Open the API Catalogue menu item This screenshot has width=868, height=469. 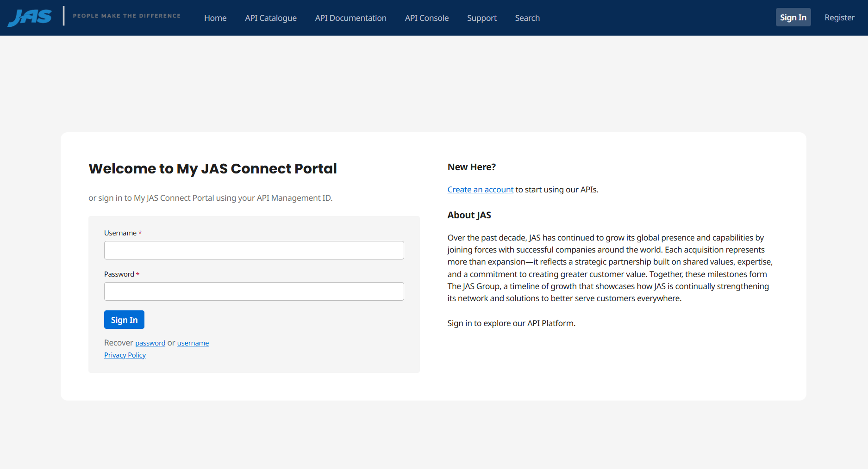(271, 18)
